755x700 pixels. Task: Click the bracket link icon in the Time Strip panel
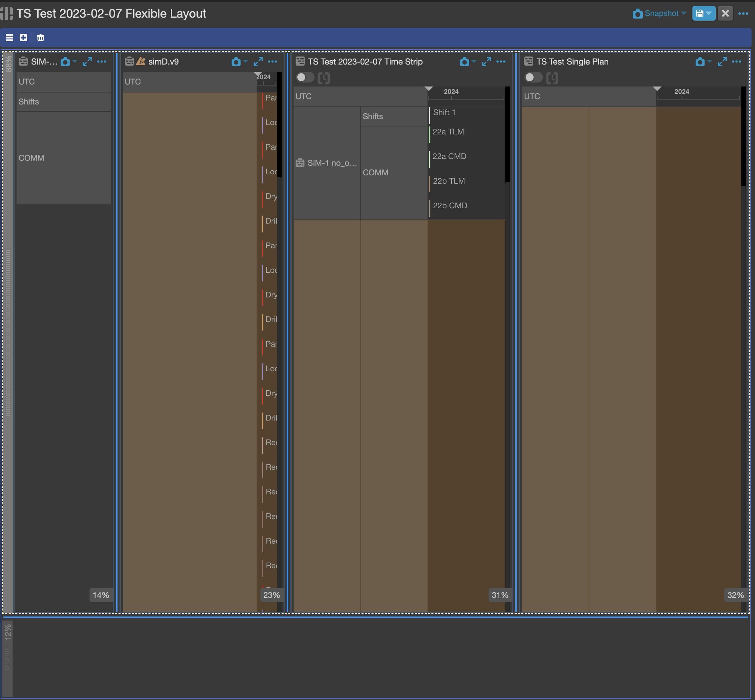click(324, 78)
